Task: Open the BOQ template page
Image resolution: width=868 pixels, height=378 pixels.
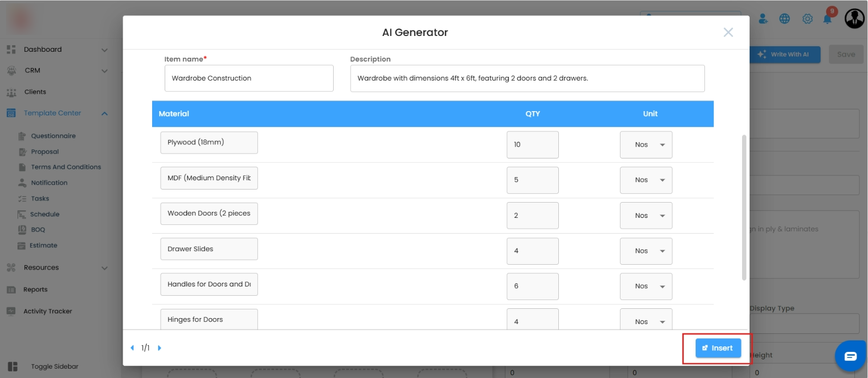Action: point(38,230)
